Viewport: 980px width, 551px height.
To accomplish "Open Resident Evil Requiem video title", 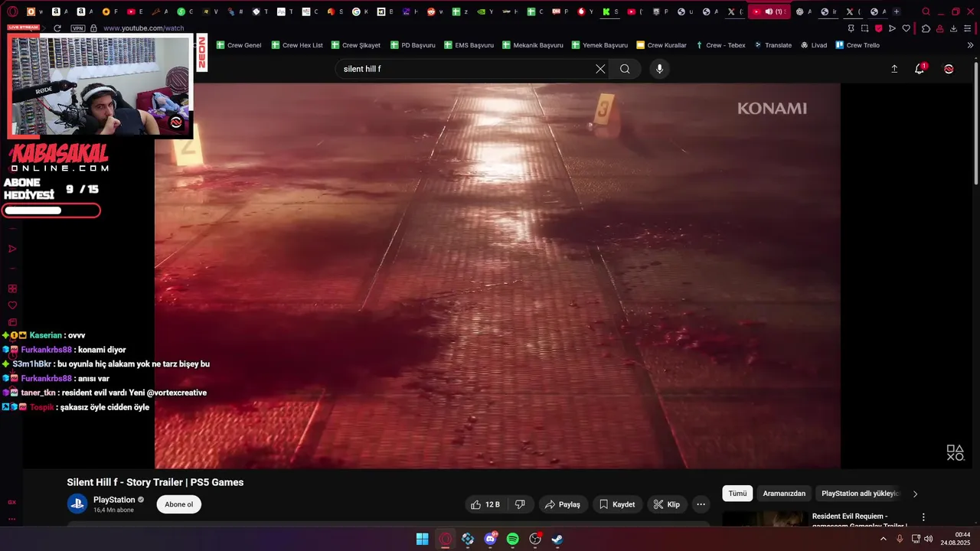I will (859, 520).
